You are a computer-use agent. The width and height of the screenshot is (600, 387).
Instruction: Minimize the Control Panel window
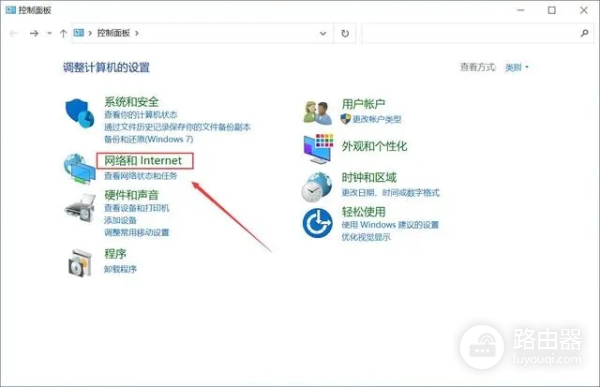(x=520, y=10)
